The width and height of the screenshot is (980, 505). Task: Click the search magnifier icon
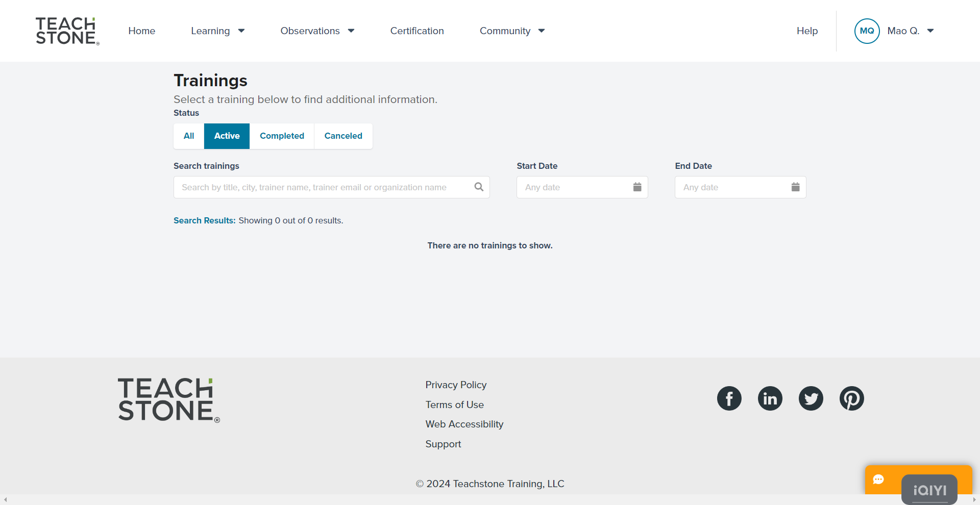pos(479,187)
